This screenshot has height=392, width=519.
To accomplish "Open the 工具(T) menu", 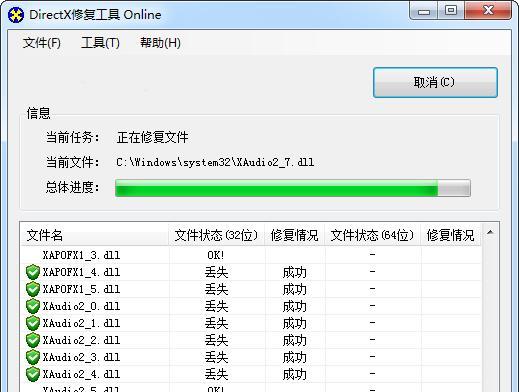I will (x=100, y=43).
